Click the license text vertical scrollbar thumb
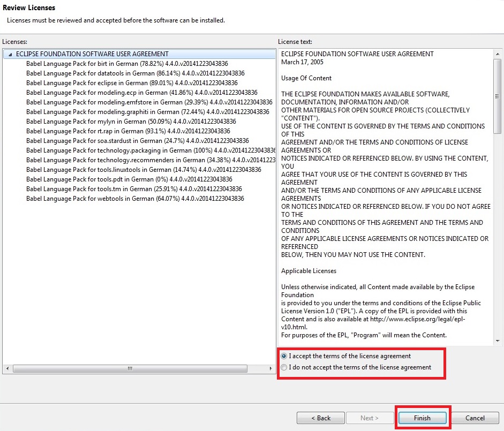Viewport: 504px width, 431px height. 497,96
